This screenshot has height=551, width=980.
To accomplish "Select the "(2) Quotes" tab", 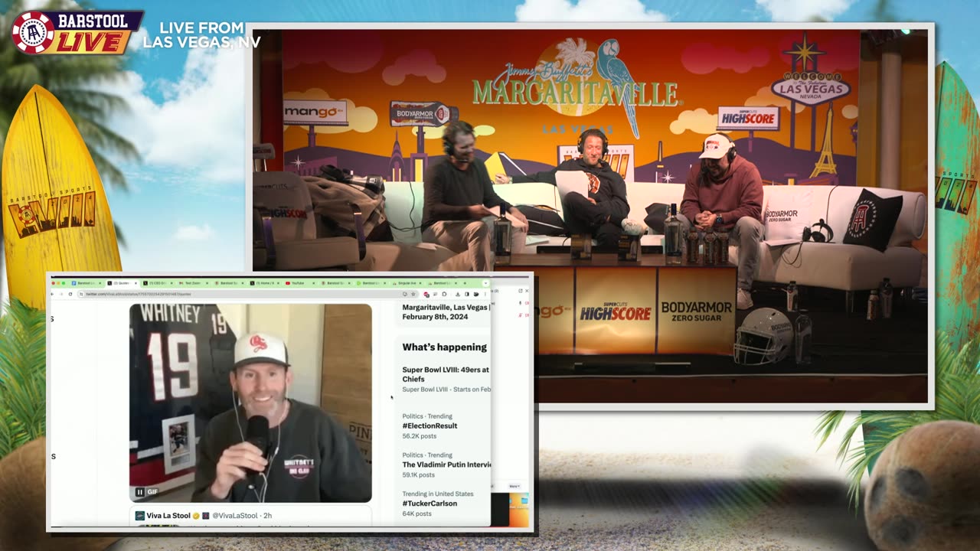I will click(122, 283).
